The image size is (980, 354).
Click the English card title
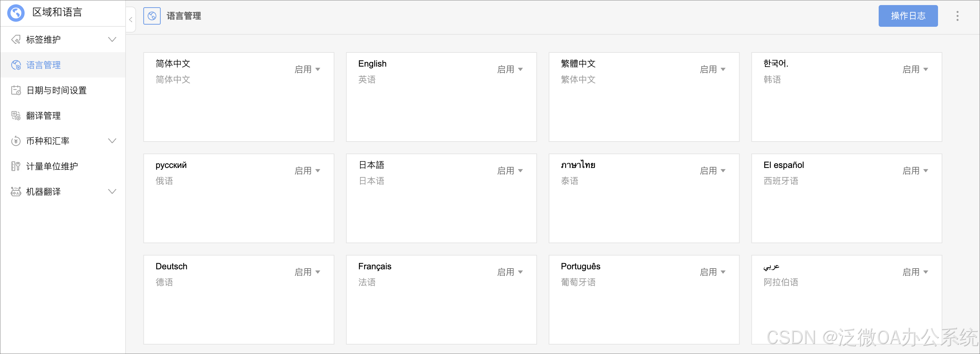click(372, 64)
